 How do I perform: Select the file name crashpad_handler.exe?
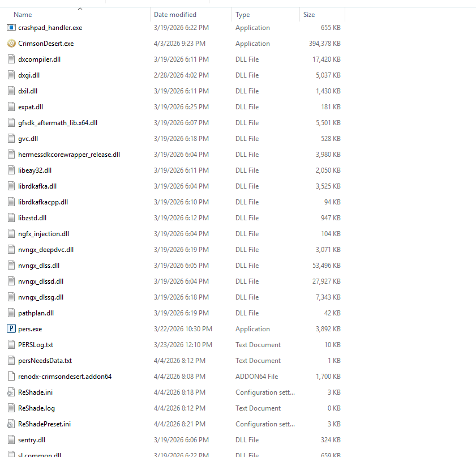pyautogui.click(x=50, y=28)
